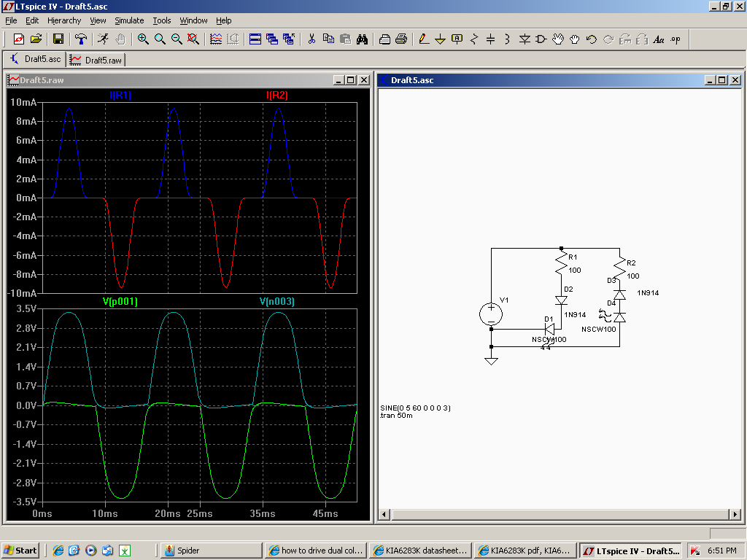Select the Move open-hand tool
The width and height of the screenshot is (747, 560).
tap(558, 39)
